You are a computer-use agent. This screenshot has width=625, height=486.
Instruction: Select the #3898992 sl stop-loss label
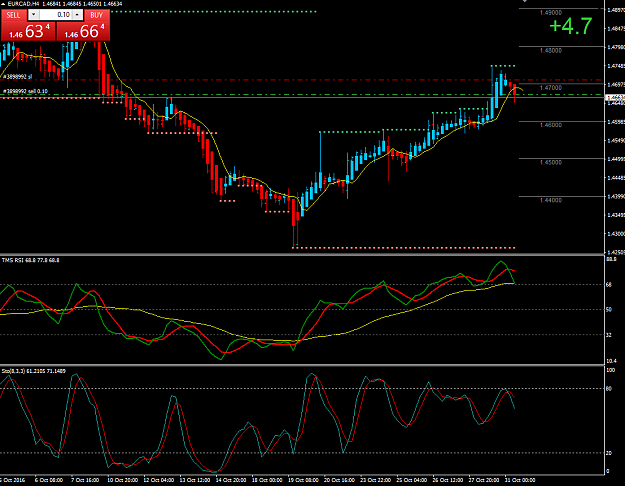tap(17, 77)
